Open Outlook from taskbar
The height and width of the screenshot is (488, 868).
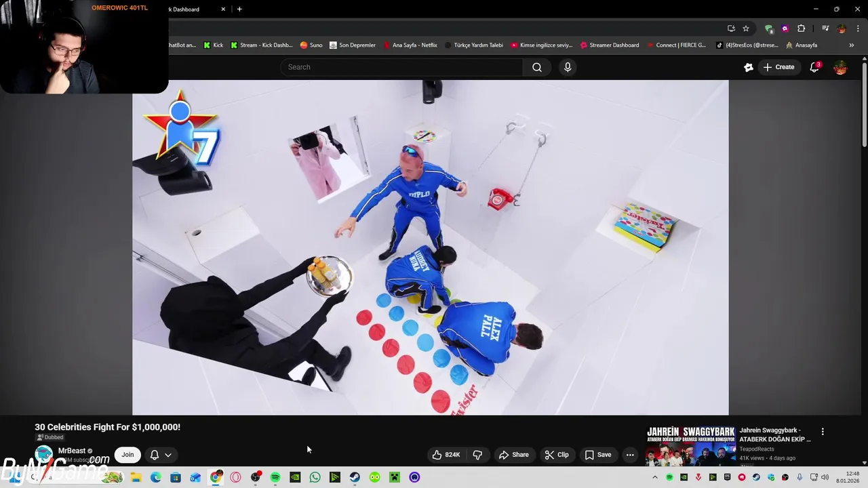click(195, 477)
